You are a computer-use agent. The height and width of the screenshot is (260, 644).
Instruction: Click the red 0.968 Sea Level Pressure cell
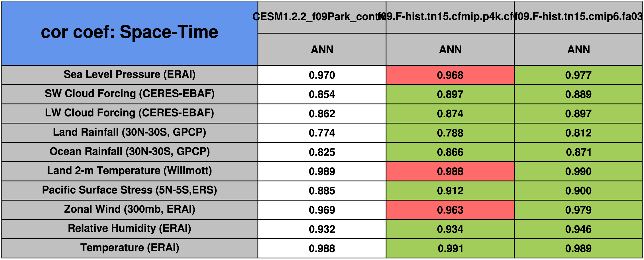click(x=450, y=75)
